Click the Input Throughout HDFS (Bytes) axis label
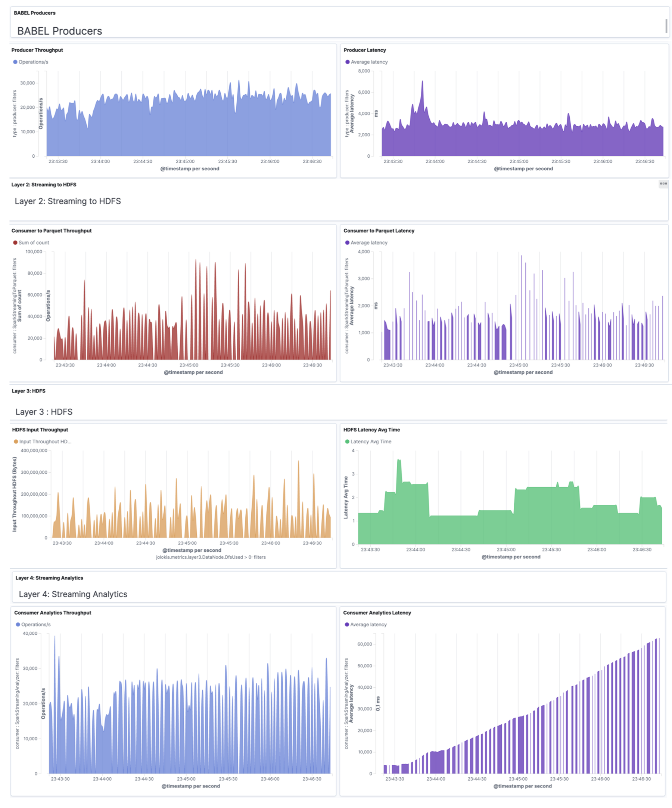This screenshot has height=808, width=672. (15, 495)
